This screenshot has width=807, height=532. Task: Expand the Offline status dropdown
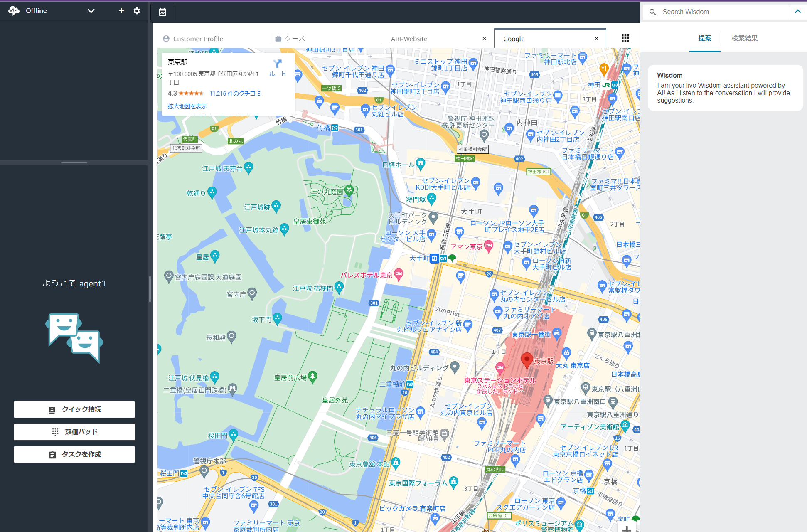(91, 11)
